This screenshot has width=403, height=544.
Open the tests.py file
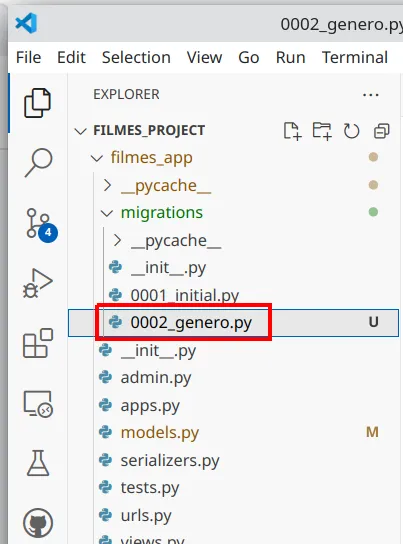[150, 488]
